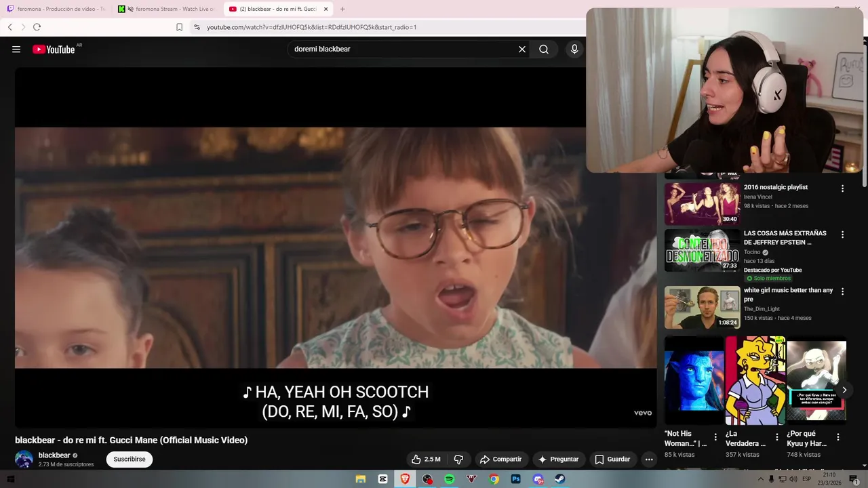868x488 pixels.
Task: Open the YouTube hamburger menu
Action: click(x=16, y=49)
